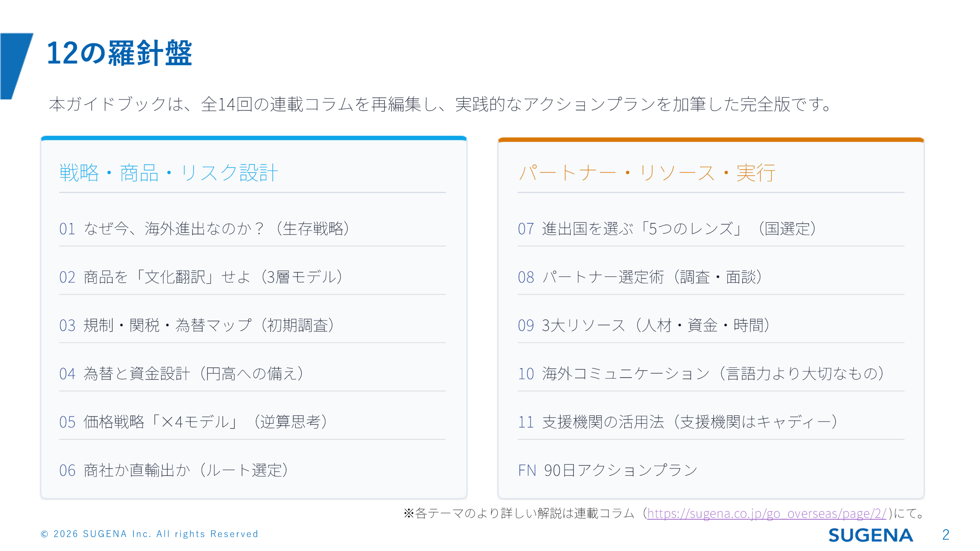980x551 pixels.
Task: Click item 10 海外コミュニケーション
Action: click(x=701, y=374)
